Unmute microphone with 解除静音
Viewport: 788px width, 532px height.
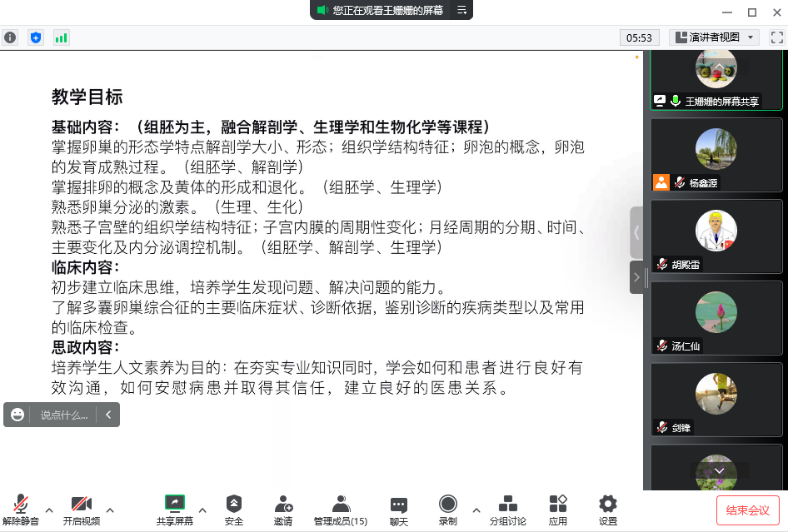[x=21, y=510]
